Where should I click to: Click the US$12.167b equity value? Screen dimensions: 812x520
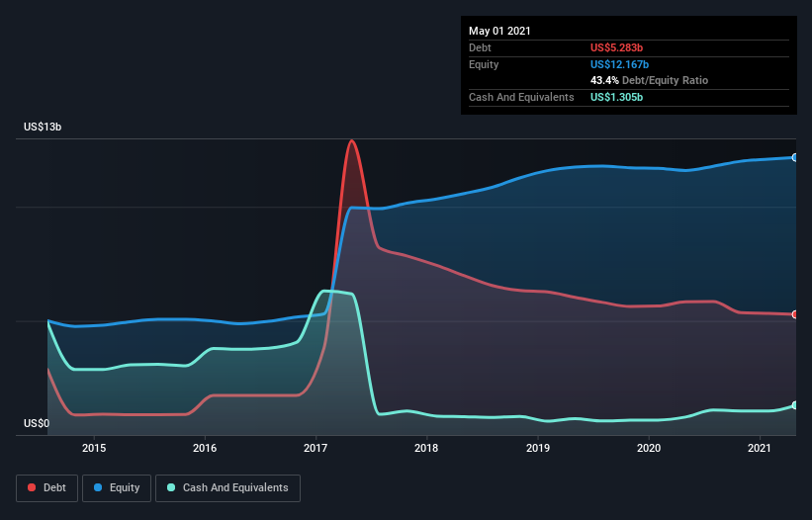619,64
